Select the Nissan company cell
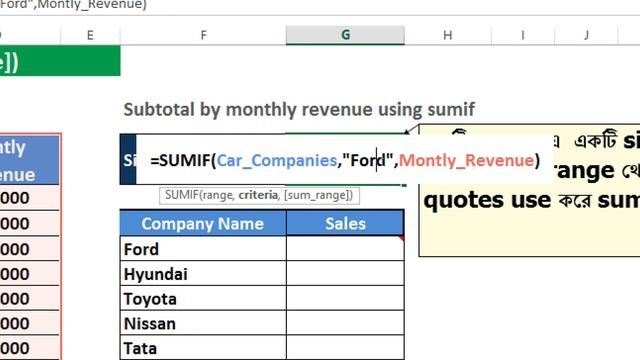640x360 pixels. [203, 323]
